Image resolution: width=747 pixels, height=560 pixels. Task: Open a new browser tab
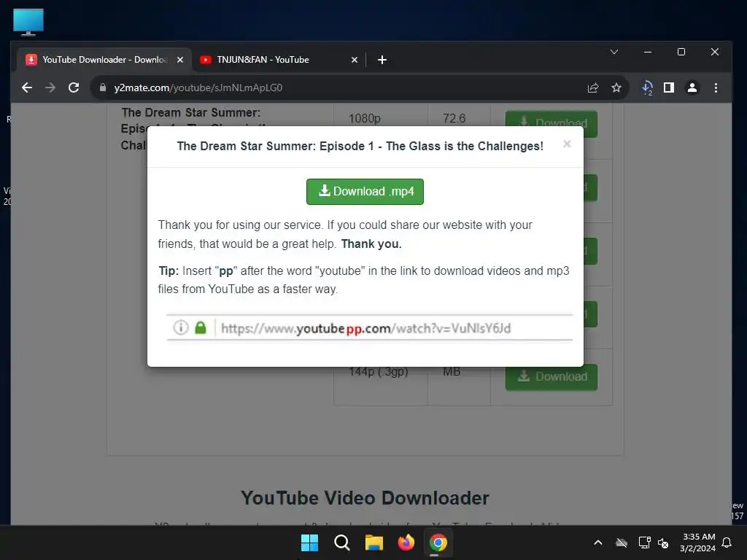click(382, 60)
